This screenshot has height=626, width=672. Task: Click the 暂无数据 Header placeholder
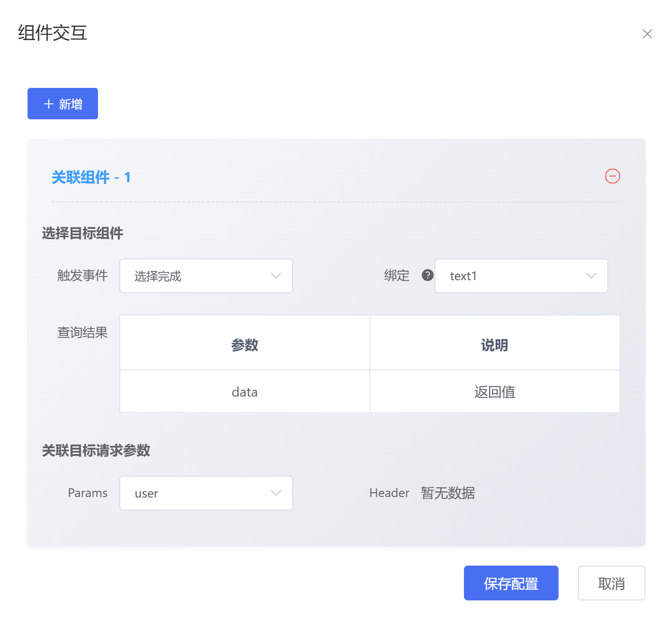pos(448,493)
